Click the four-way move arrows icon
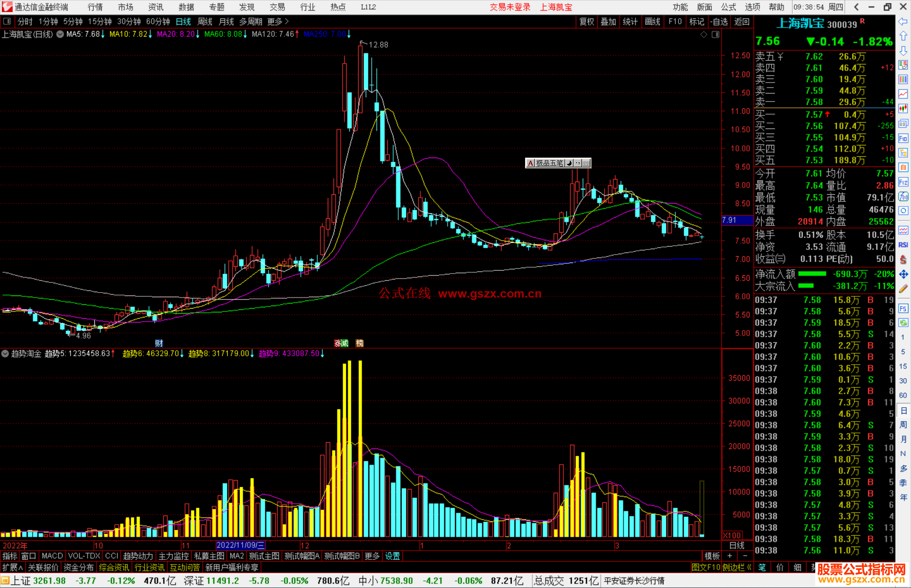 click(903, 274)
